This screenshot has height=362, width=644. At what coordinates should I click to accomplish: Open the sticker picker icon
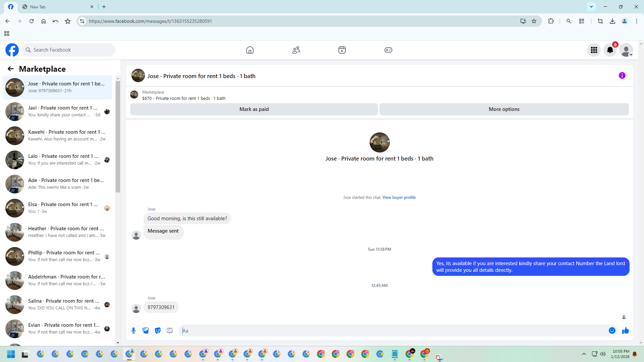tap(158, 330)
